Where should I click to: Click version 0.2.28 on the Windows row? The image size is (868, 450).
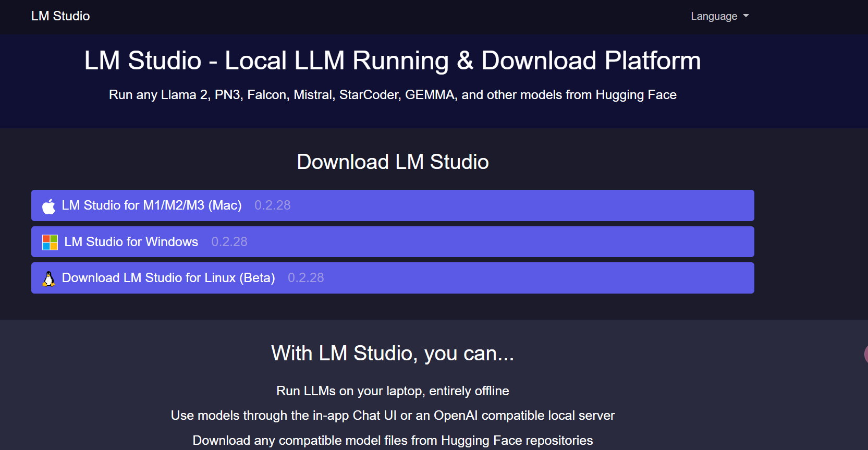(x=229, y=242)
